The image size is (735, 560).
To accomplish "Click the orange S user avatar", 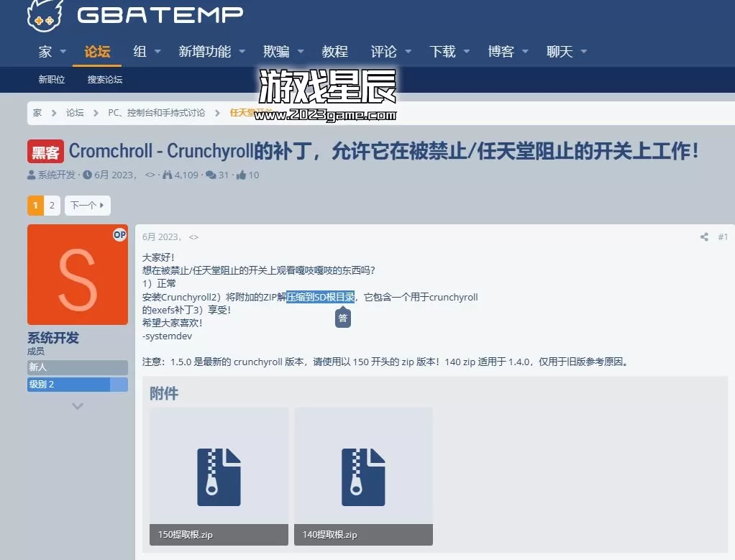I will [77, 275].
